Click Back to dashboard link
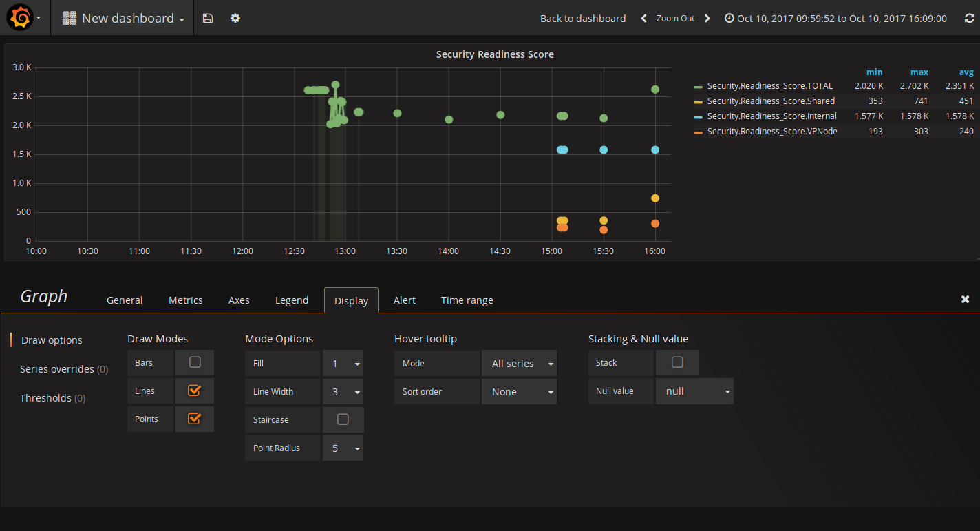This screenshot has height=531, width=980. click(x=583, y=19)
